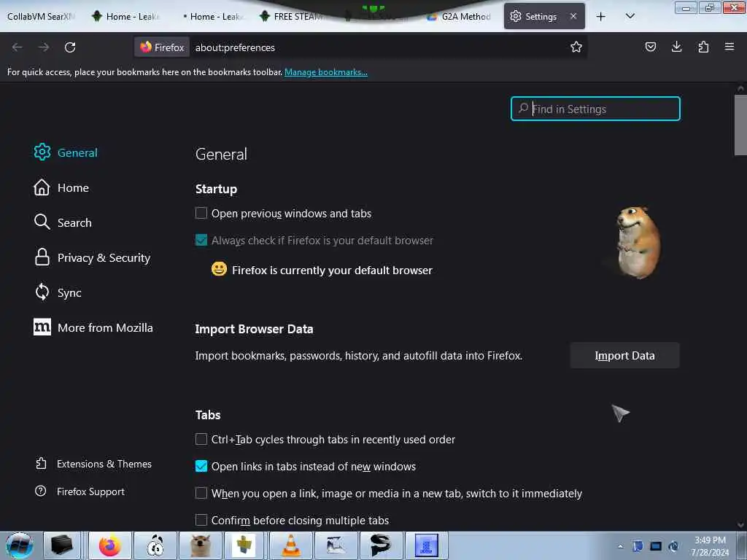Screen dimensions: 747x560
Task: Click 'Firefox is currently your default browser'
Action: coord(332,271)
